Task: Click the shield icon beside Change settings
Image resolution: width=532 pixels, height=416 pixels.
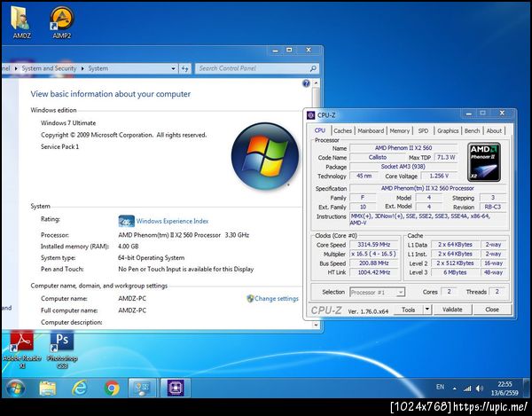Action: coord(250,299)
